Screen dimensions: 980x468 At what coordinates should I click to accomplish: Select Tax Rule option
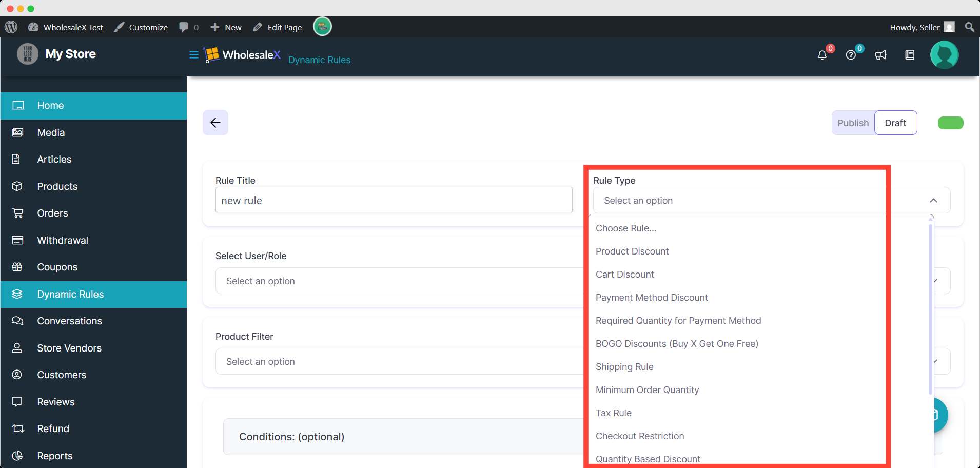759,413
